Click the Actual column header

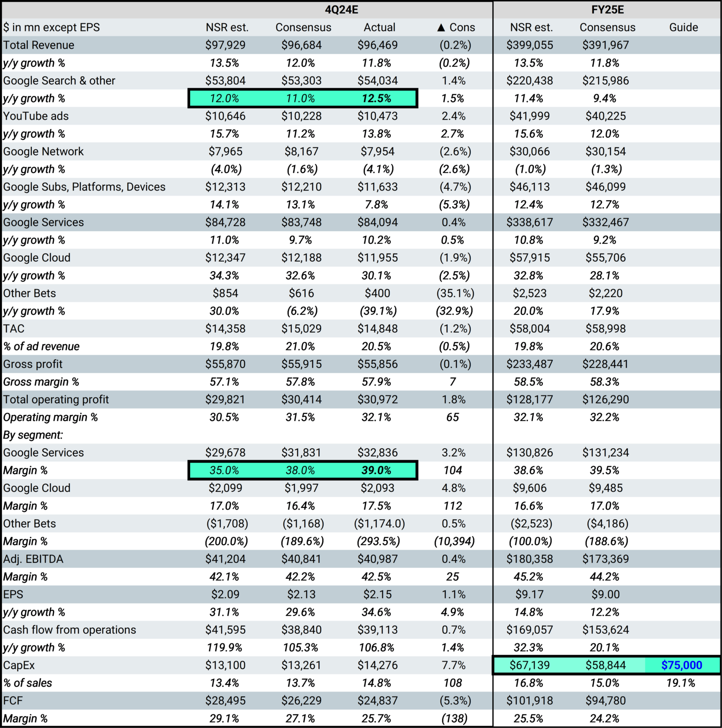[x=379, y=27]
